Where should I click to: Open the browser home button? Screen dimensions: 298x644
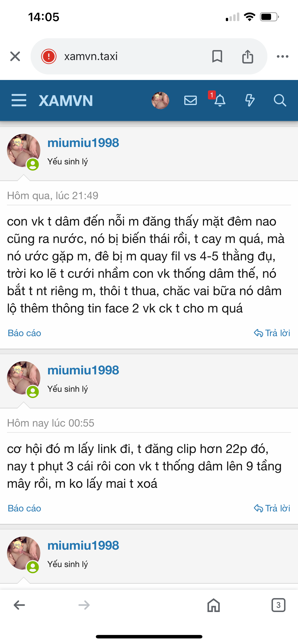click(214, 605)
